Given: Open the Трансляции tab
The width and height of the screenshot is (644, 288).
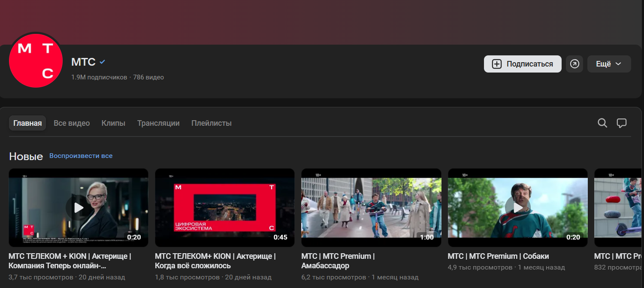Looking at the screenshot, I should 158,123.
